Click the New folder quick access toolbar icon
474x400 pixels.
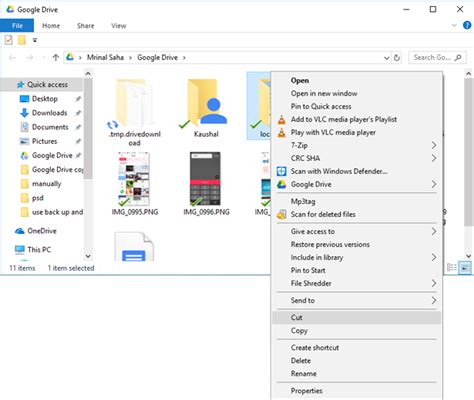[22, 40]
